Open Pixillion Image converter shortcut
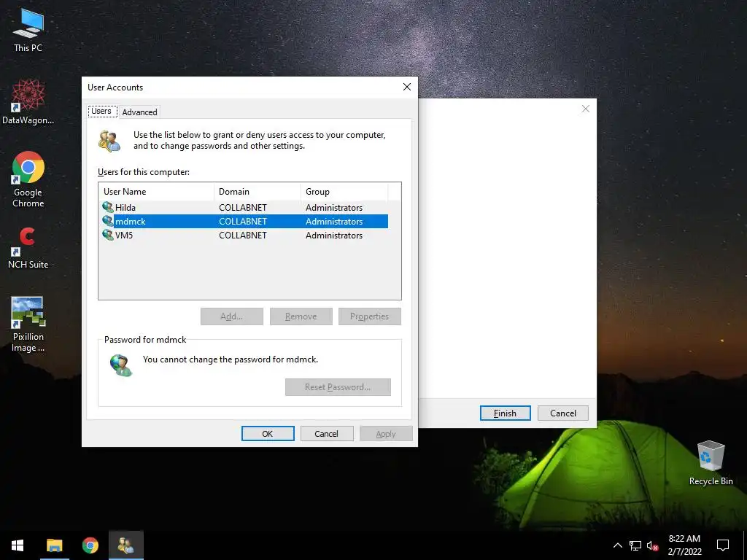Viewport: 747px width, 560px height. point(28,324)
